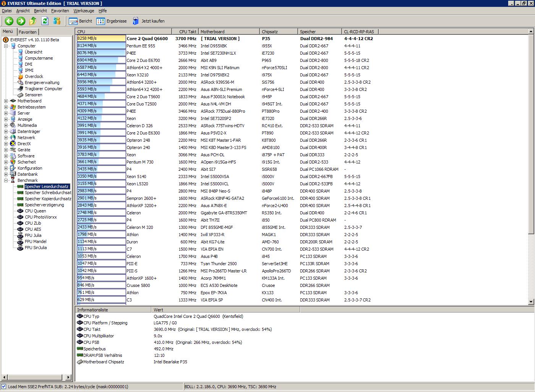Select the DMI tree item
The width and height of the screenshot is (535, 392).
pyautogui.click(x=29, y=64)
